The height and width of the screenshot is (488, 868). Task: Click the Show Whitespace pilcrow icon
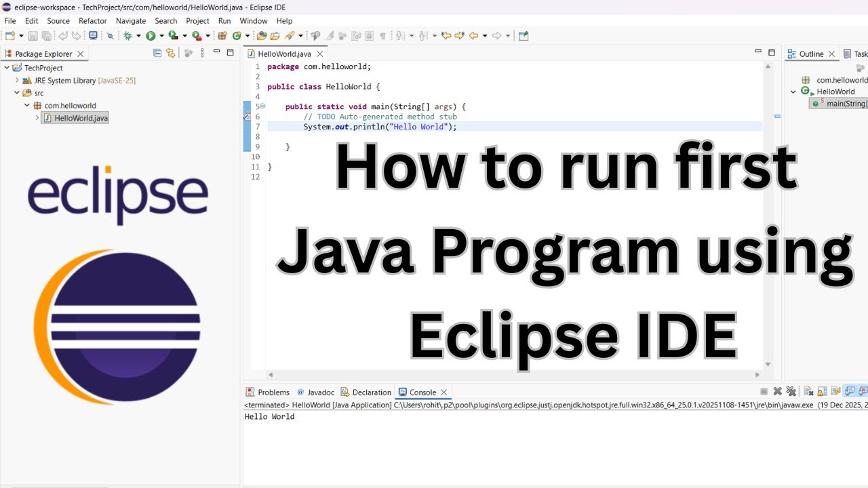pyautogui.click(x=382, y=36)
